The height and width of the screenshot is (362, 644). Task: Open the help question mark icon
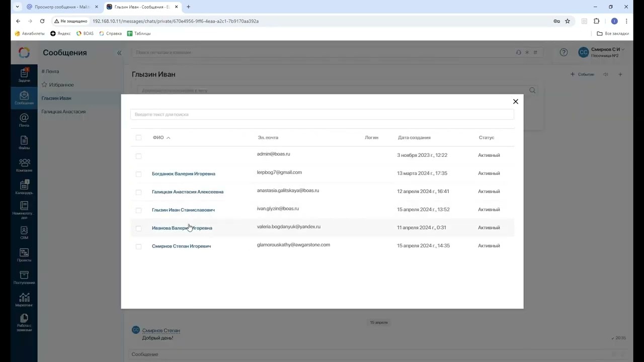click(564, 52)
